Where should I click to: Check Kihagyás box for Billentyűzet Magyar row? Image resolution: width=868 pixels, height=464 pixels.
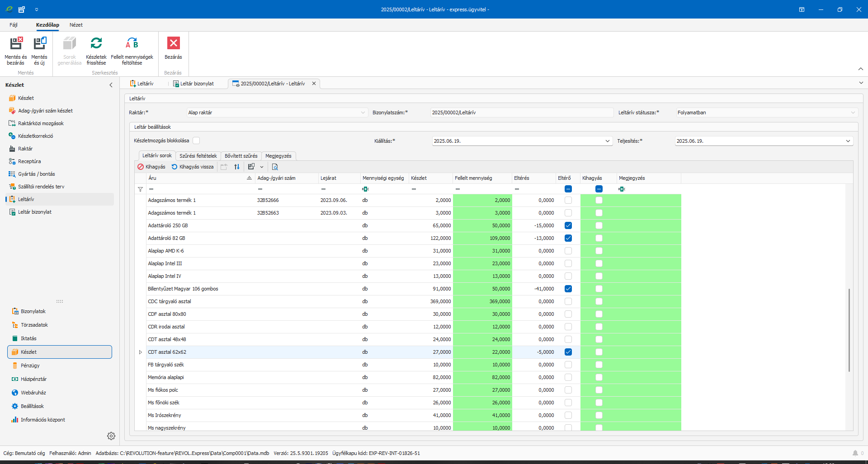[599, 289]
